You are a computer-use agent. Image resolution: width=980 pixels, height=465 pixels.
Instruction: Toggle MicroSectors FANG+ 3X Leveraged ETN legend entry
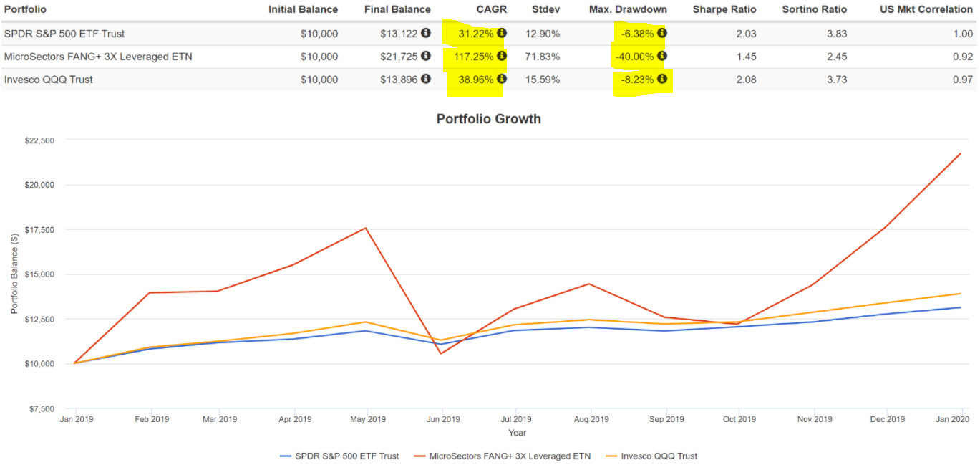click(501, 456)
